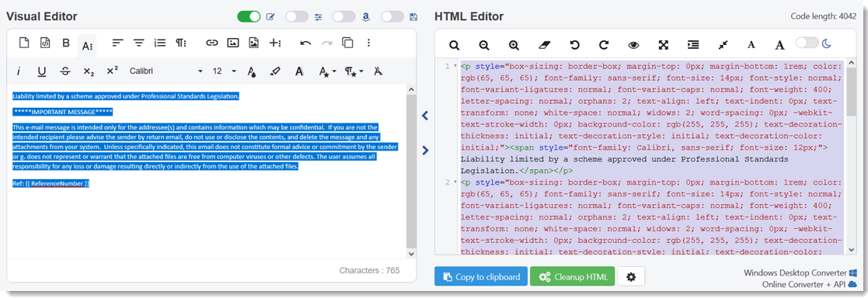
Task: Open paragraph options pilcrow icon
Action: coord(181,43)
